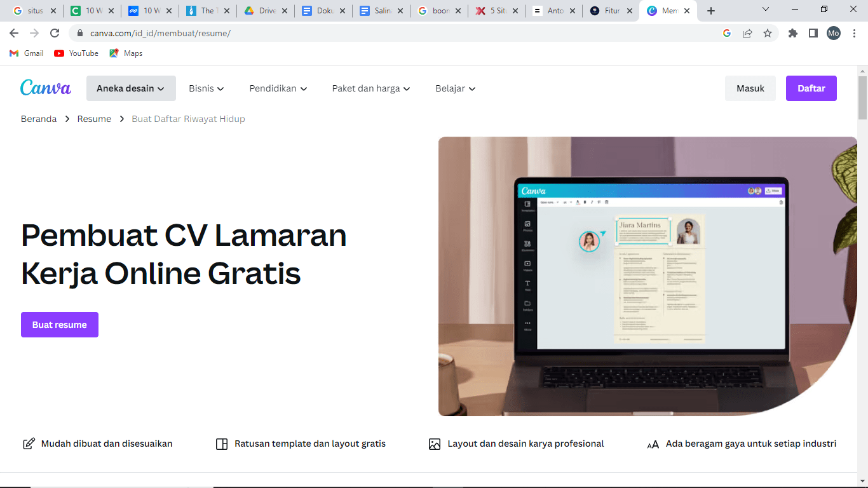This screenshot has width=868, height=488.
Task: Click the template icon beside 'Ratusan template dan layout gratis'
Action: pyautogui.click(x=221, y=444)
